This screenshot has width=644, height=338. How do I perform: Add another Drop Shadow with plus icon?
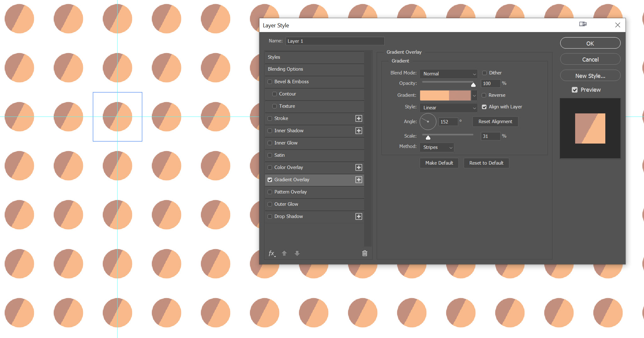358,216
